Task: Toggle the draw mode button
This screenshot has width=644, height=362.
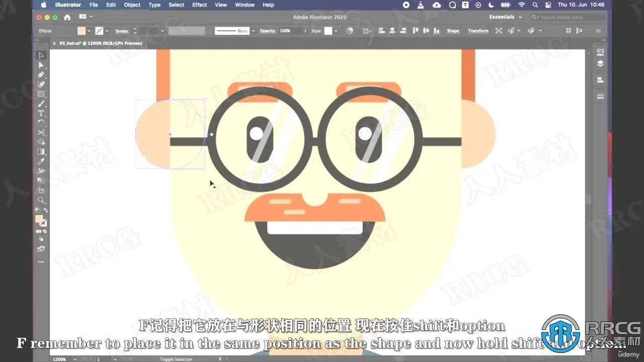Action: pyautogui.click(x=41, y=239)
